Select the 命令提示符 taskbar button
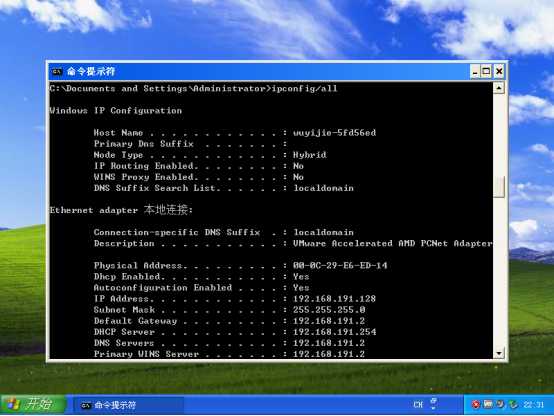This screenshot has width=554, height=416. (129, 405)
